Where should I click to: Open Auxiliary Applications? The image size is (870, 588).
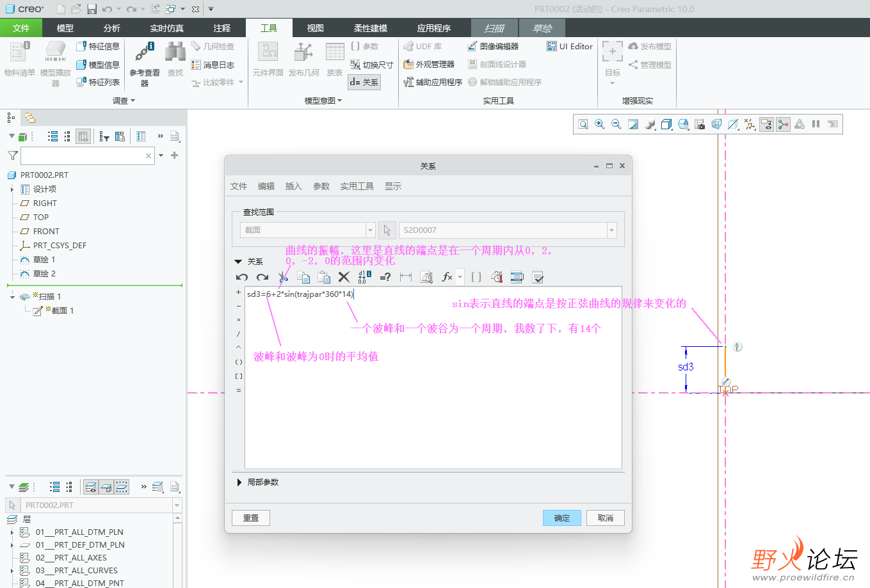coord(433,82)
